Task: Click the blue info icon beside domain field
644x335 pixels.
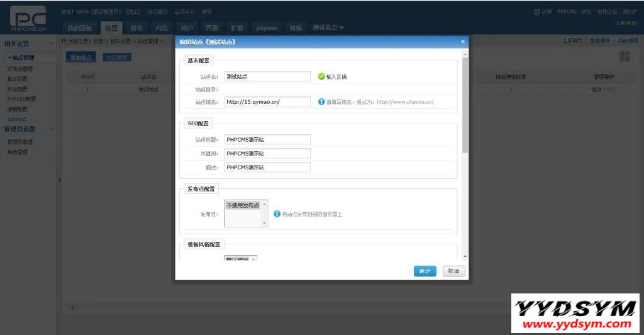Action: (x=321, y=101)
